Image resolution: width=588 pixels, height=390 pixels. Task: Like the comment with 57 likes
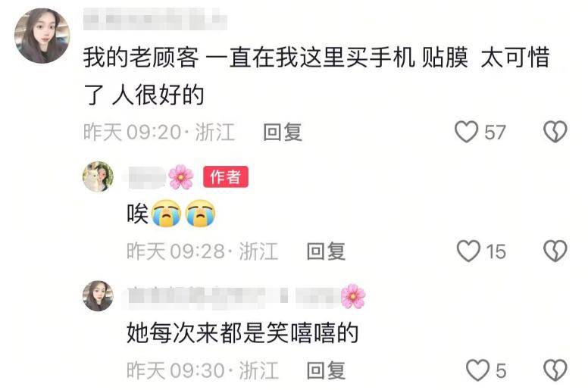(x=466, y=132)
